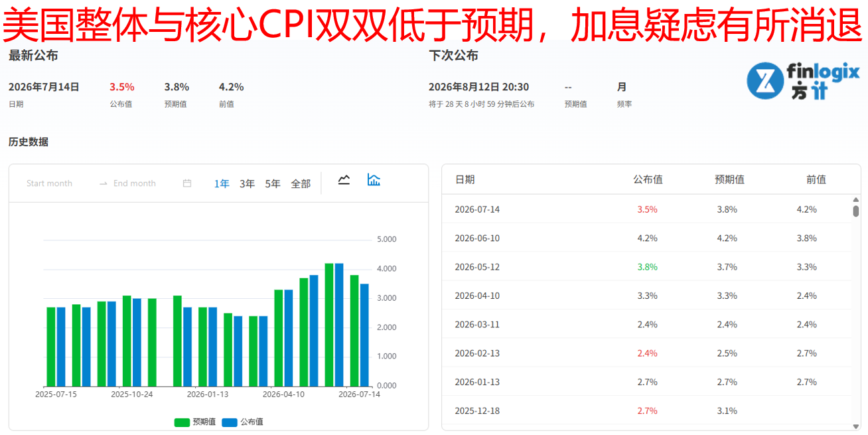Click the red 3.5% latest published value
Screen dimensions: 868x435
(121, 87)
